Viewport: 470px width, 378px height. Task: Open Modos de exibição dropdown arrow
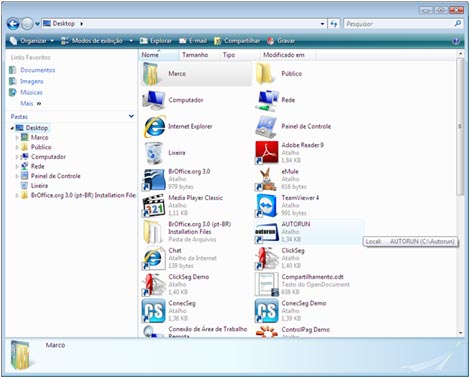(x=131, y=41)
